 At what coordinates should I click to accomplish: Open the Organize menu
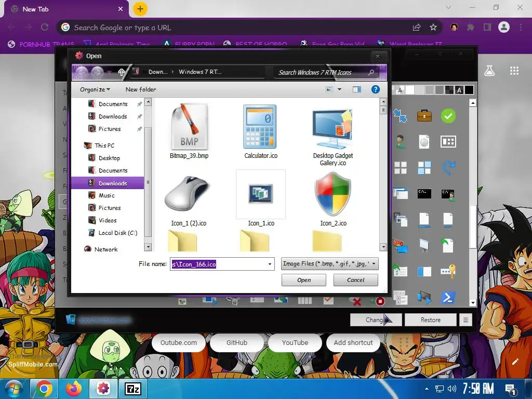coord(95,89)
